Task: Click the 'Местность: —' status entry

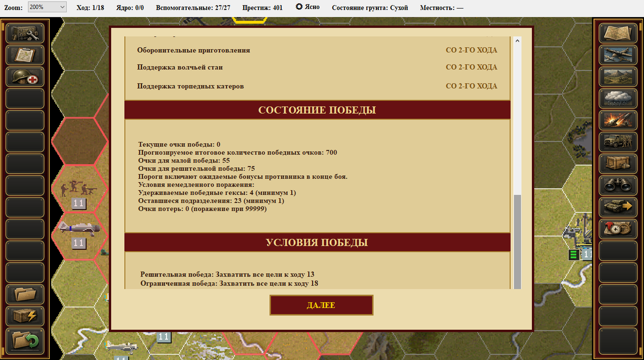Action: (442, 8)
